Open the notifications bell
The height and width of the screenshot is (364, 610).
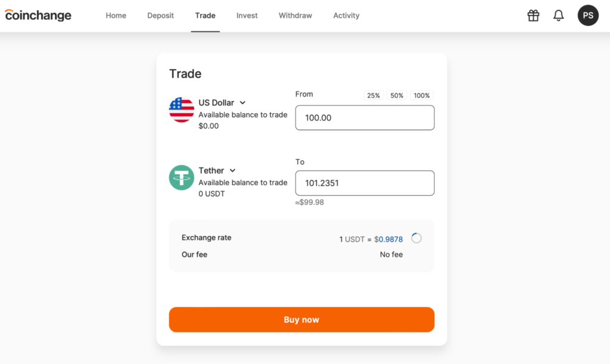[558, 15]
